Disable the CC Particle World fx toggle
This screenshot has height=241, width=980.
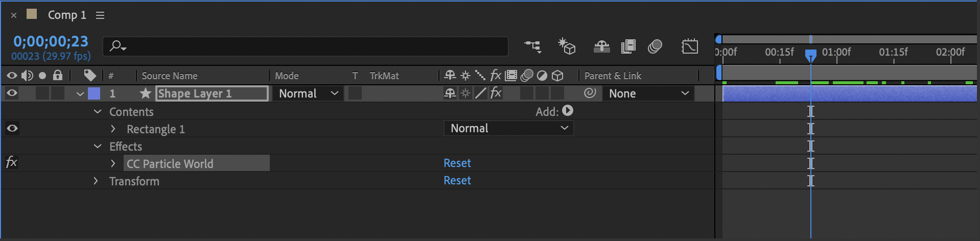tap(11, 162)
